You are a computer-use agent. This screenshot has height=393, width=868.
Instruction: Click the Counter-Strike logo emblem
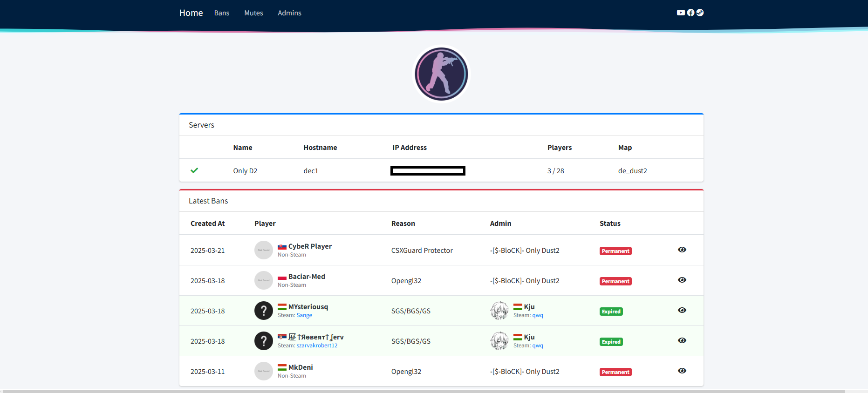coord(441,74)
